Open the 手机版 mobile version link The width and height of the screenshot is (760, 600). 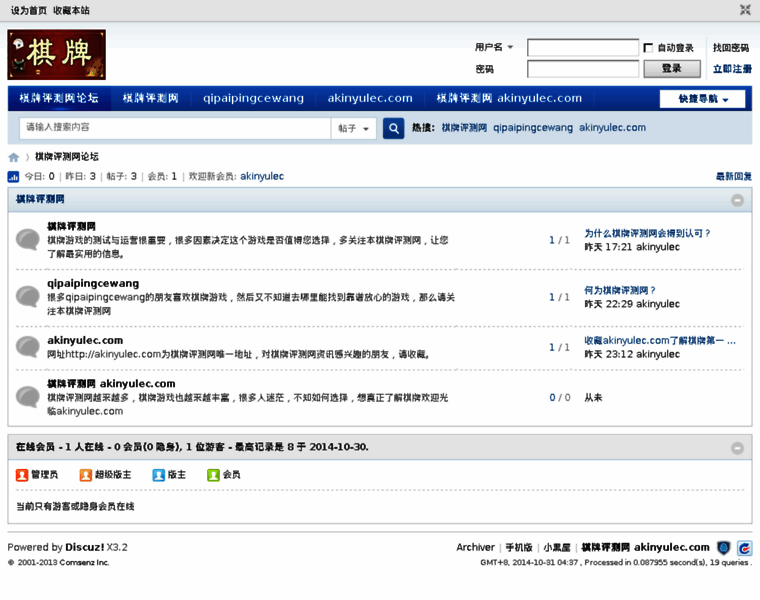(x=519, y=548)
